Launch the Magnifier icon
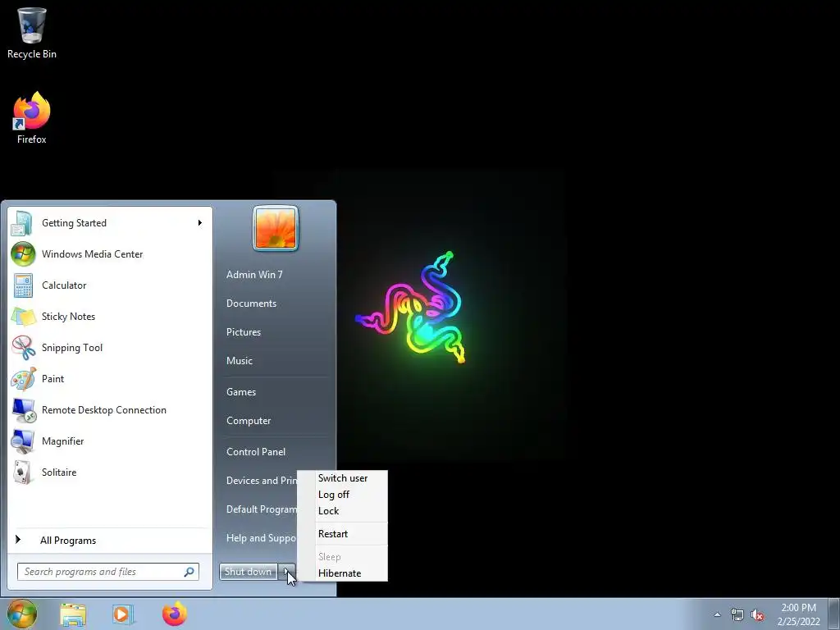This screenshot has width=840, height=630. click(23, 441)
